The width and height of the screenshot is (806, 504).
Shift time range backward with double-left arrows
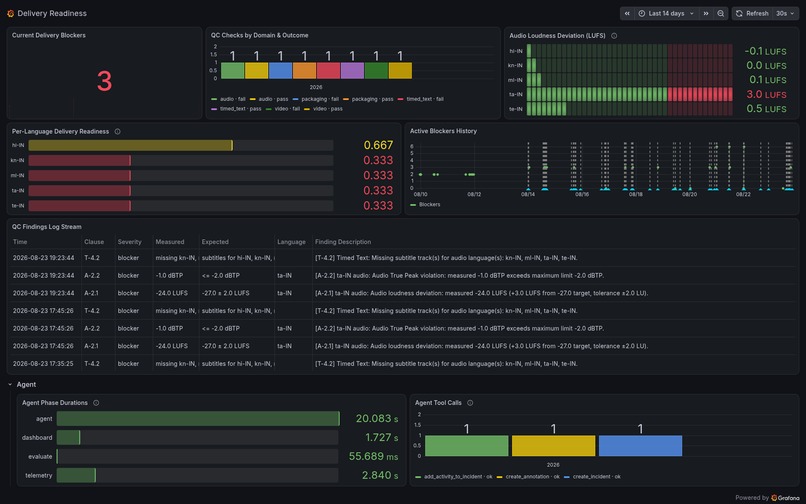pyautogui.click(x=627, y=13)
